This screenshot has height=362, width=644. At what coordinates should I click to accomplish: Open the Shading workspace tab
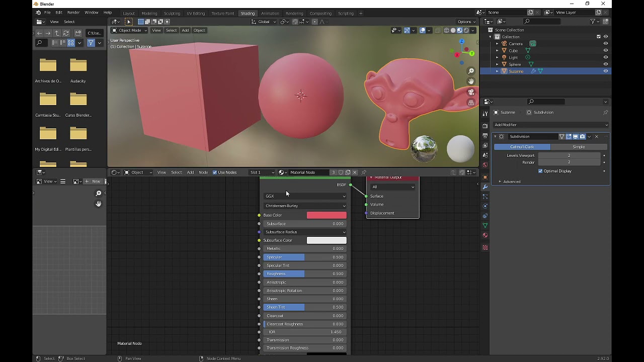click(x=248, y=13)
